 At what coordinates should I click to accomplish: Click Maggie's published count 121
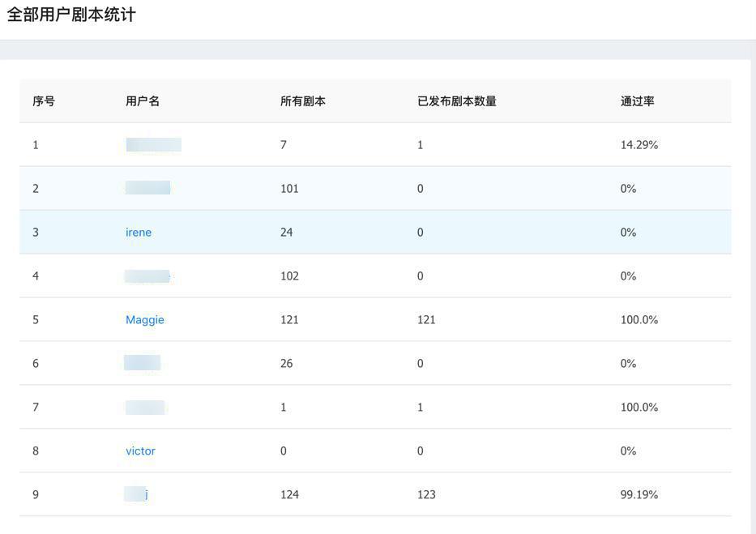pos(426,320)
